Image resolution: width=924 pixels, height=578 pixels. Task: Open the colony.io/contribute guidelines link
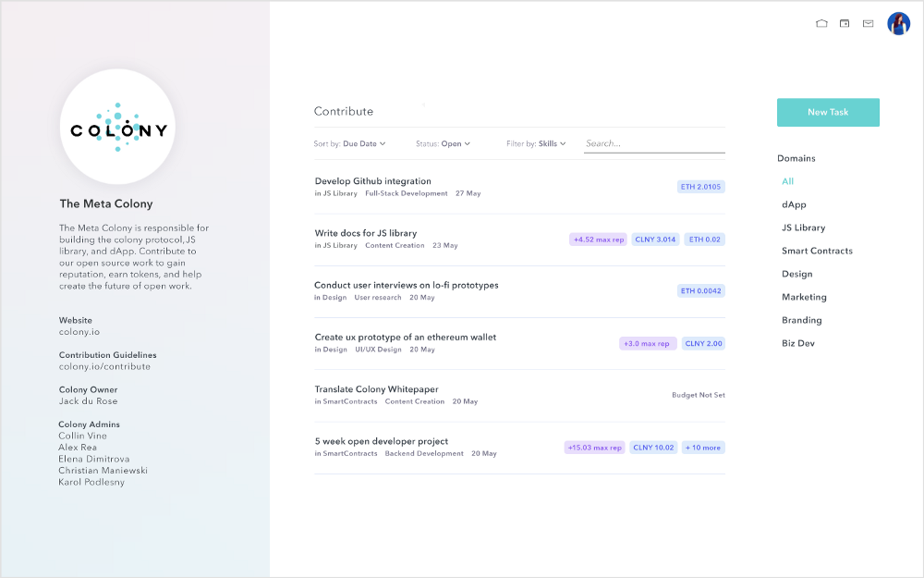coord(104,366)
